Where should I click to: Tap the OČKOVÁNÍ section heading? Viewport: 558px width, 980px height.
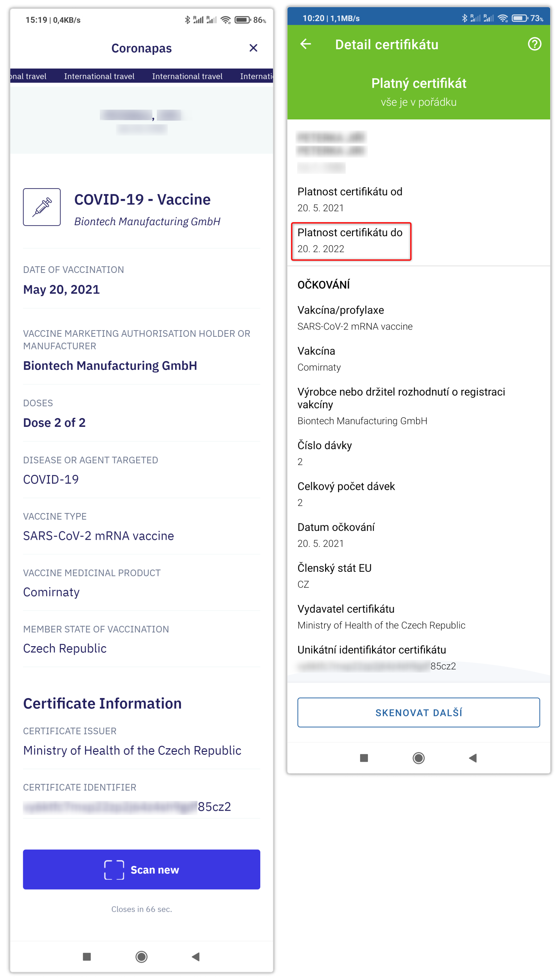coord(324,285)
